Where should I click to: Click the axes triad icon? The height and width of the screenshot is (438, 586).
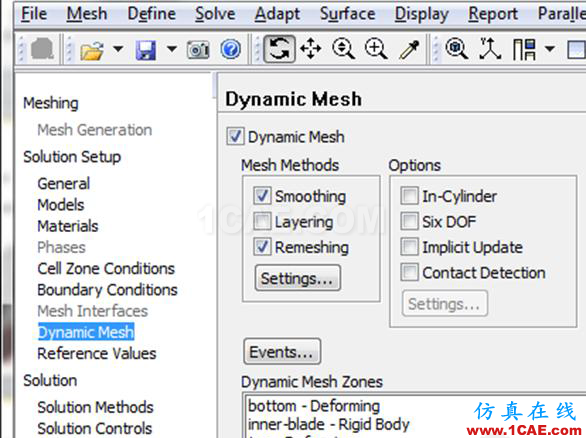click(x=490, y=49)
